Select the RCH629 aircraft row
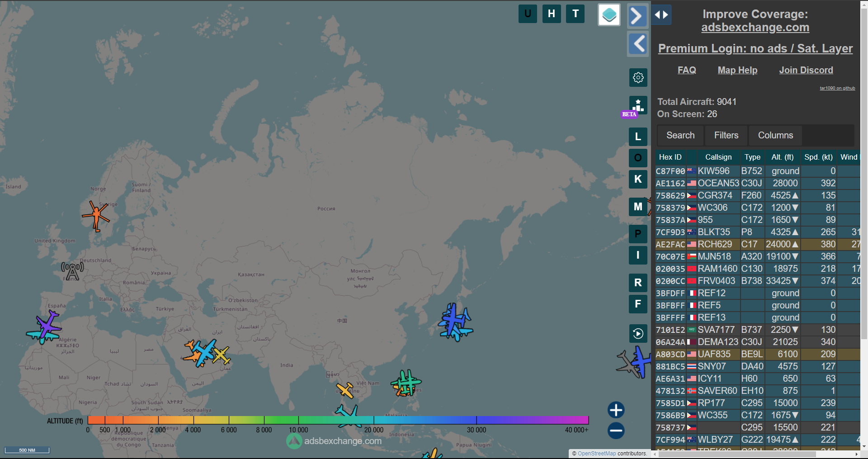Viewport: 868px width, 459px height. tap(757, 244)
